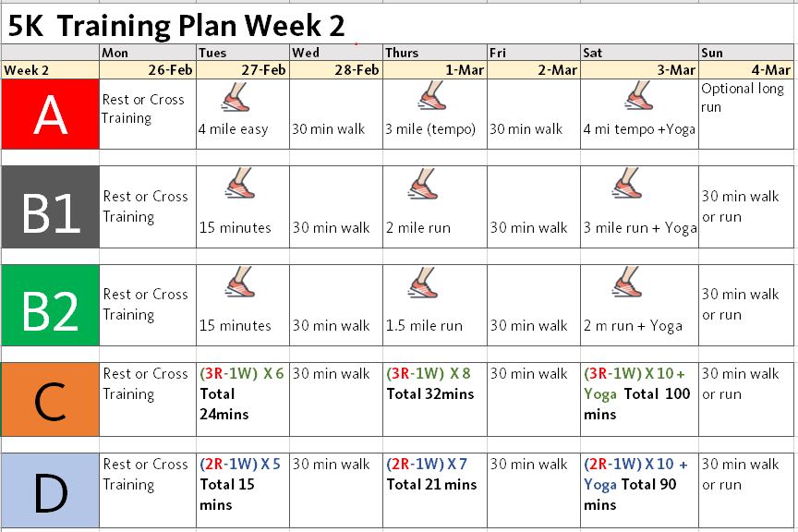
Task: Select the Week 2 label cell
Action: [x=51, y=70]
